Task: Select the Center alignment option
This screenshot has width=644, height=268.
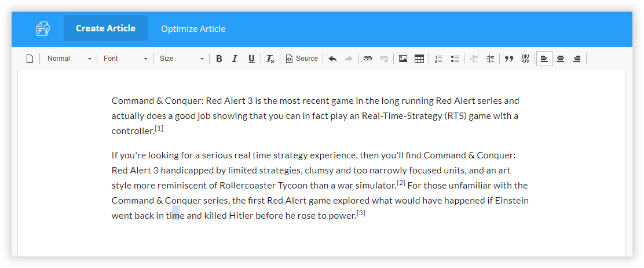Action: coord(560,59)
